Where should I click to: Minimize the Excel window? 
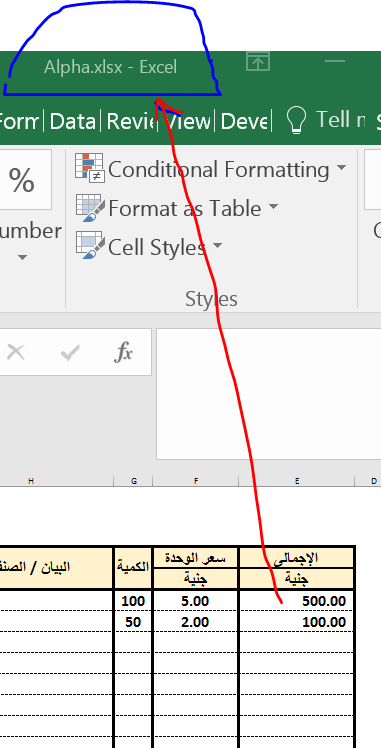coord(335,61)
